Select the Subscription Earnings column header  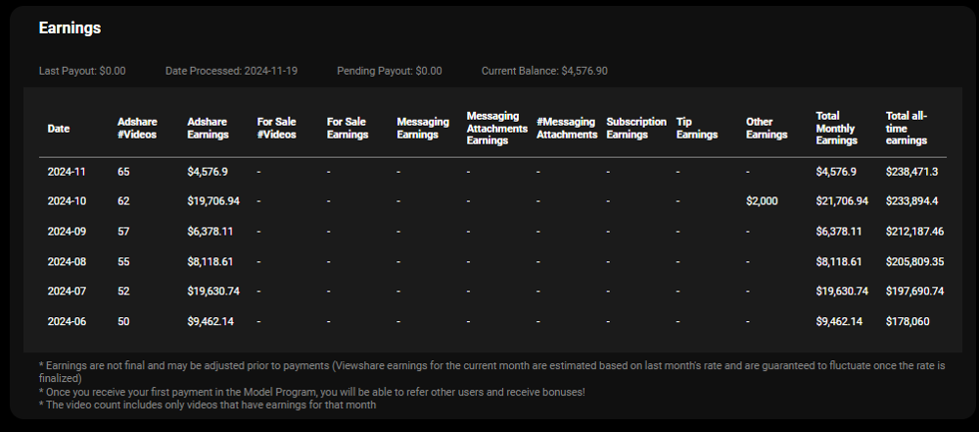click(636, 129)
